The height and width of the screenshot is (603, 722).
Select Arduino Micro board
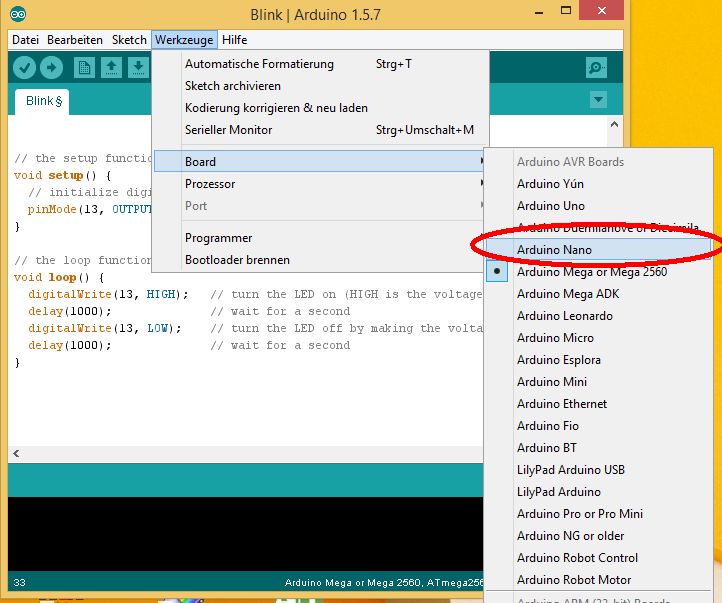point(599,338)
